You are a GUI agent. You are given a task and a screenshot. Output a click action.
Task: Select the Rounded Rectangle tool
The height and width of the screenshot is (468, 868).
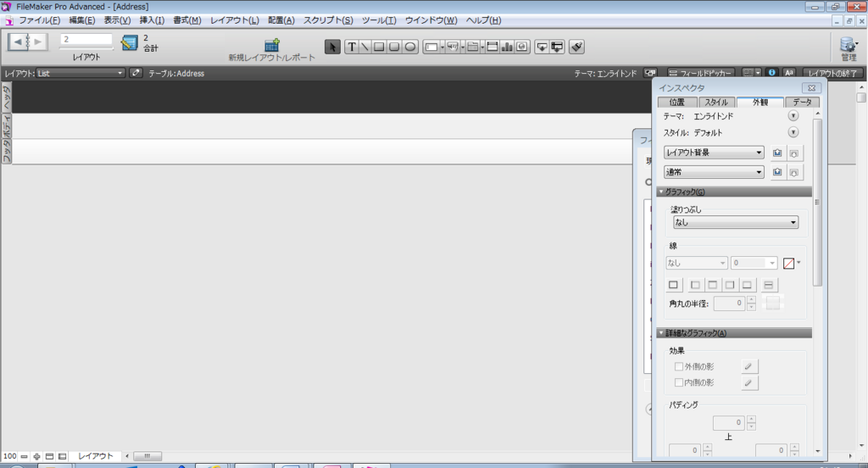[394, 47]
